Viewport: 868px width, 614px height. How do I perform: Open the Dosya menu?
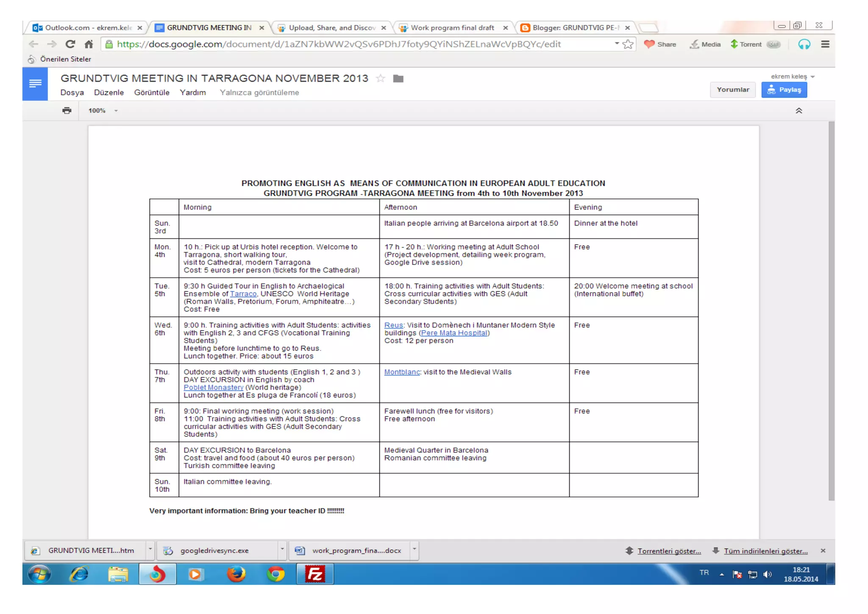point(72,92)
